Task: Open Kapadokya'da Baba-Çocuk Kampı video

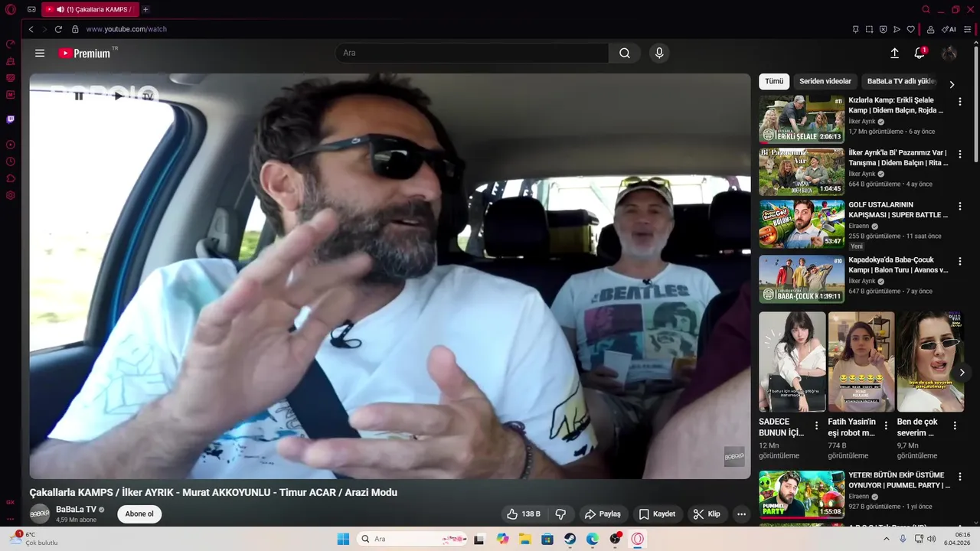Action: 802,279
